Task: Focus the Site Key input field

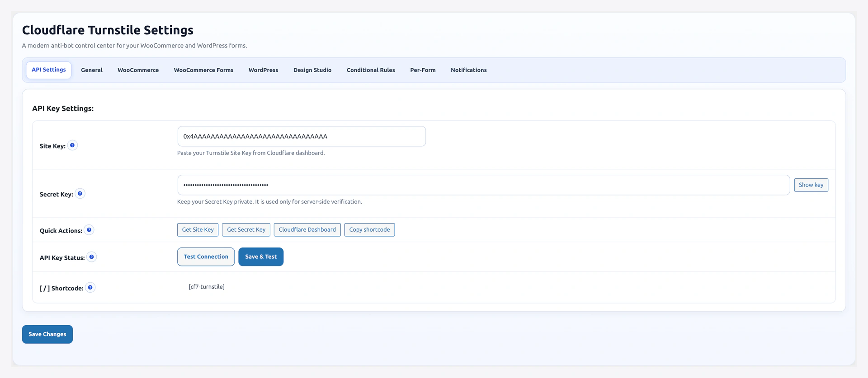Action: pos(302,136)
